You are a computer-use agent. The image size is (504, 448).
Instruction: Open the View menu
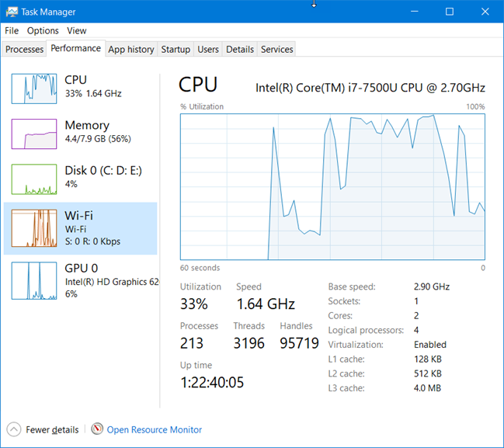tap(77, 31)
